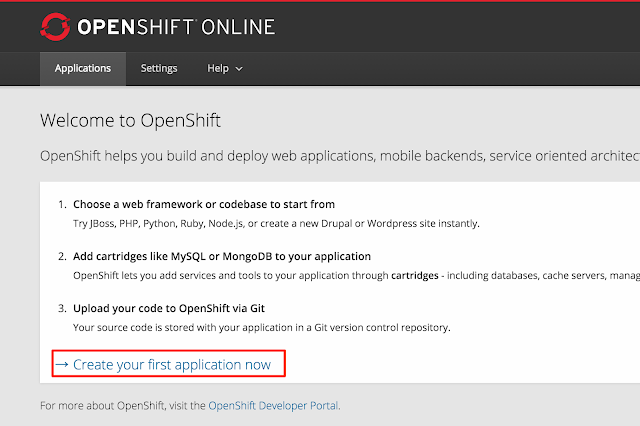Click 'Upload your code to OpenShift via Git'
640x426 pixels.
click(x=169, y=308)
